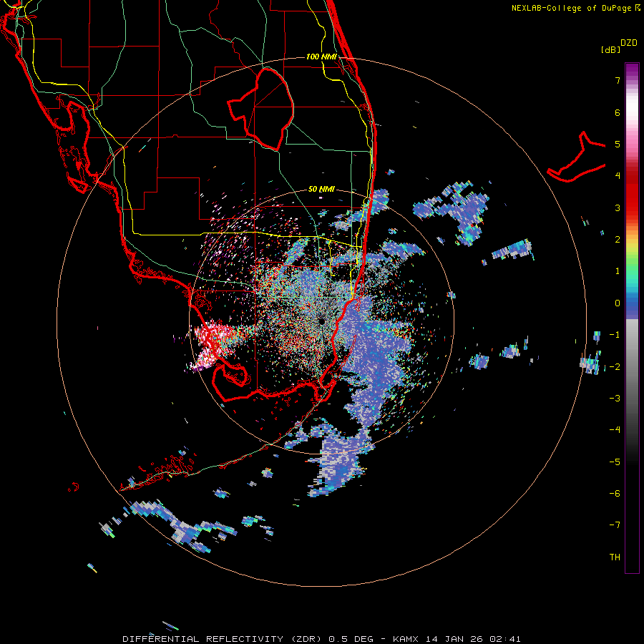Select the 50 NMI range ring label
The image size is (644, 644).
(321, 189)
